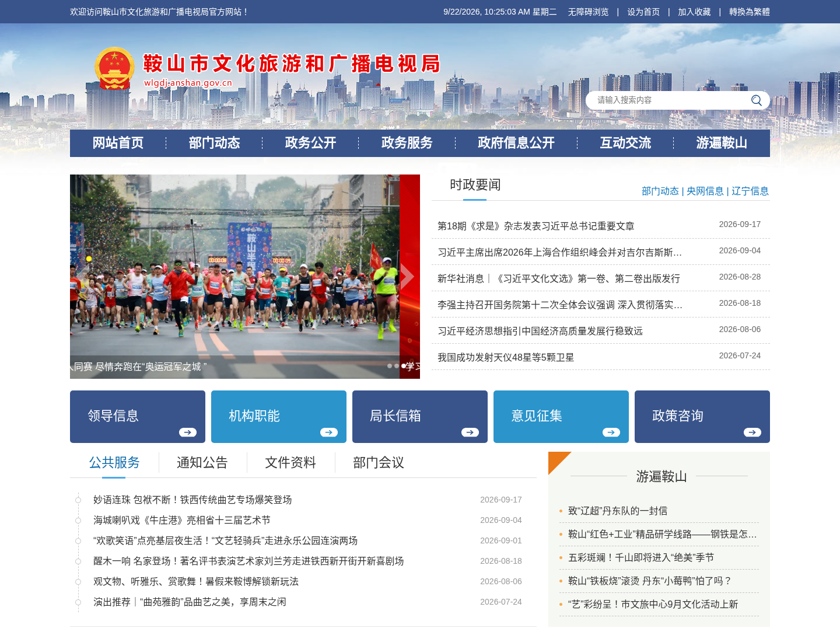Switch to the 通知公告 tab
Image resolution: width=840 pixels, height=642 pixels.
202,463
